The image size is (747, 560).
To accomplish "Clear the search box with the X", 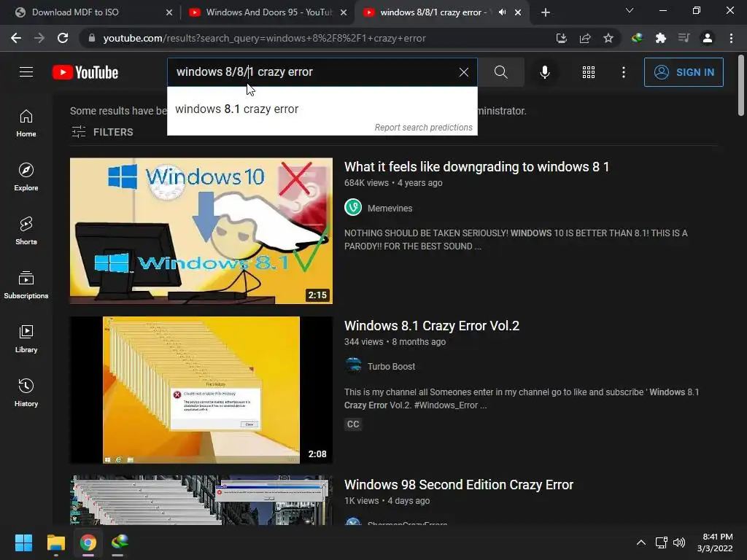I will coord(463,72).
